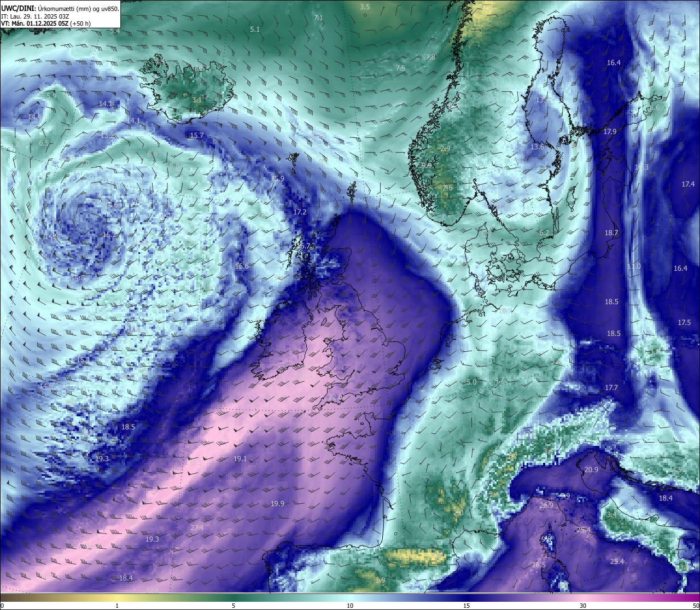This screenshot has height=610, width=700.
Task: Click the 19.9 value label
Action: pos(277,503)
